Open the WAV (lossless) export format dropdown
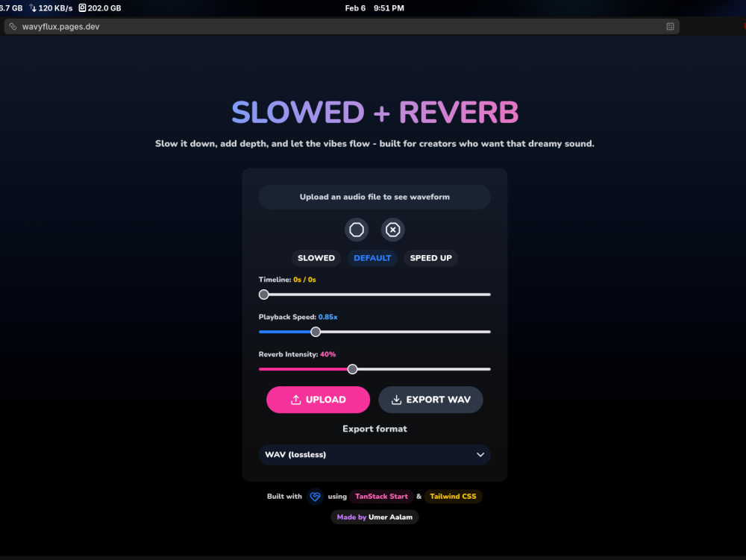746x560 pixels. [374, 454]
